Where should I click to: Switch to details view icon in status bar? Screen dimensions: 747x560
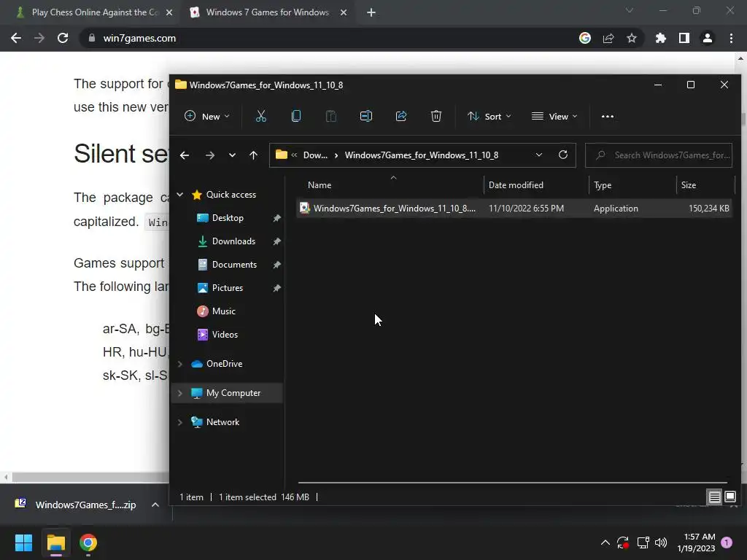714,497
